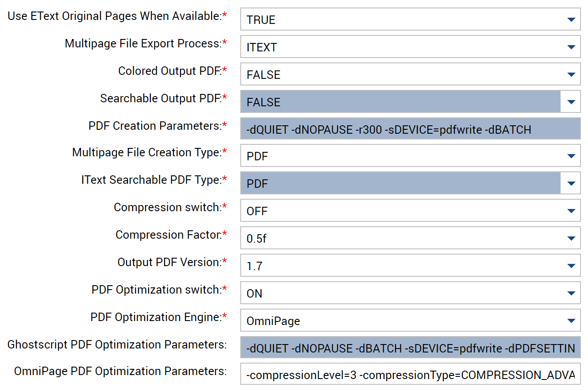
Task: Expand the PDF Optimization switch list
Action: point(571,293)
